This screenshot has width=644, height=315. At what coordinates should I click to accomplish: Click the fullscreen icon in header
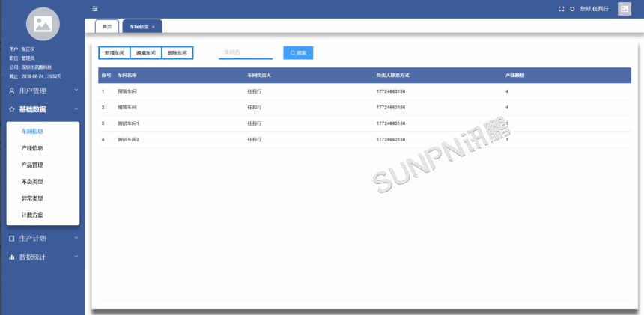point(561,9)
